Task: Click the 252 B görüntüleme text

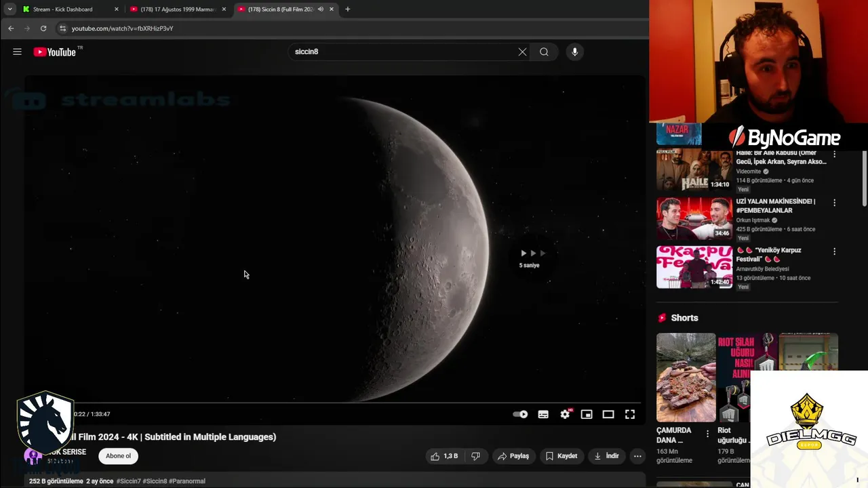Action: (x=56, y=481)
